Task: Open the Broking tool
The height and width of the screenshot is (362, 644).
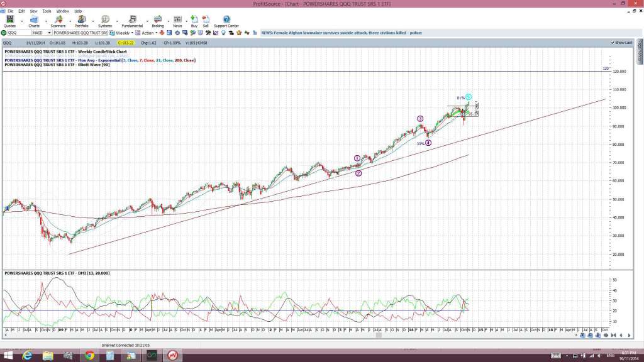Action: coord(158,21)
